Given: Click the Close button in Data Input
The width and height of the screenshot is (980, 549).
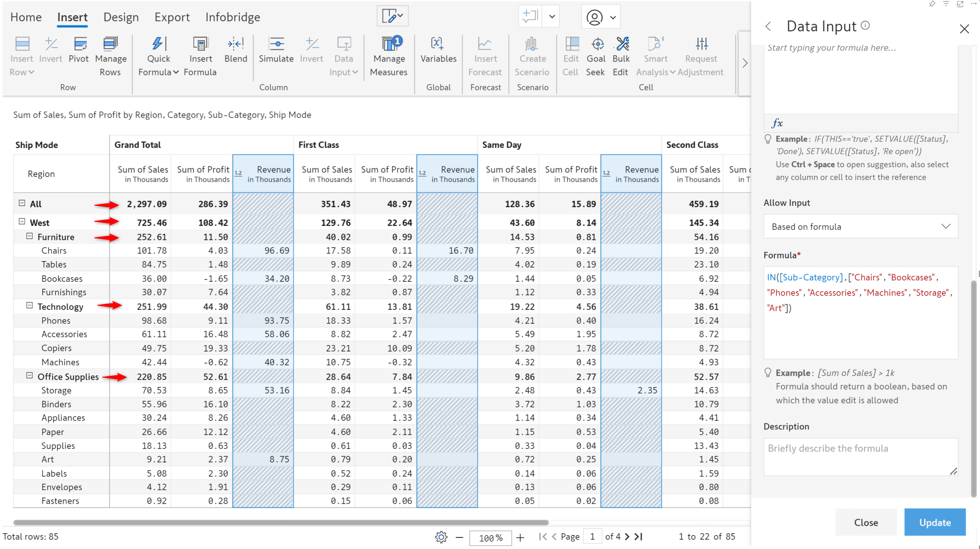Looking at the screenshot, I should (865, 522).
